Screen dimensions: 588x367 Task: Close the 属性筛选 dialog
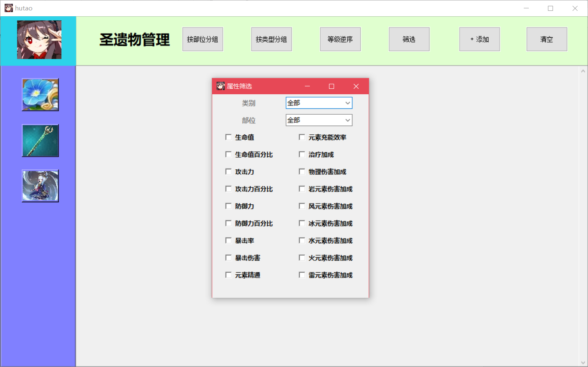[x=356, y=86]
